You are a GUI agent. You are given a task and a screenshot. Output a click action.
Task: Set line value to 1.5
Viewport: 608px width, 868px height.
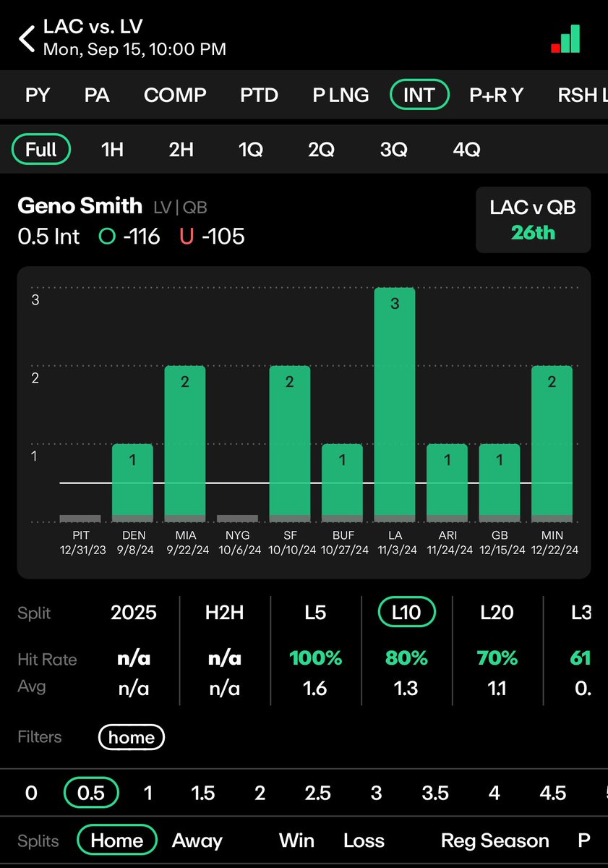click(203, 793)
